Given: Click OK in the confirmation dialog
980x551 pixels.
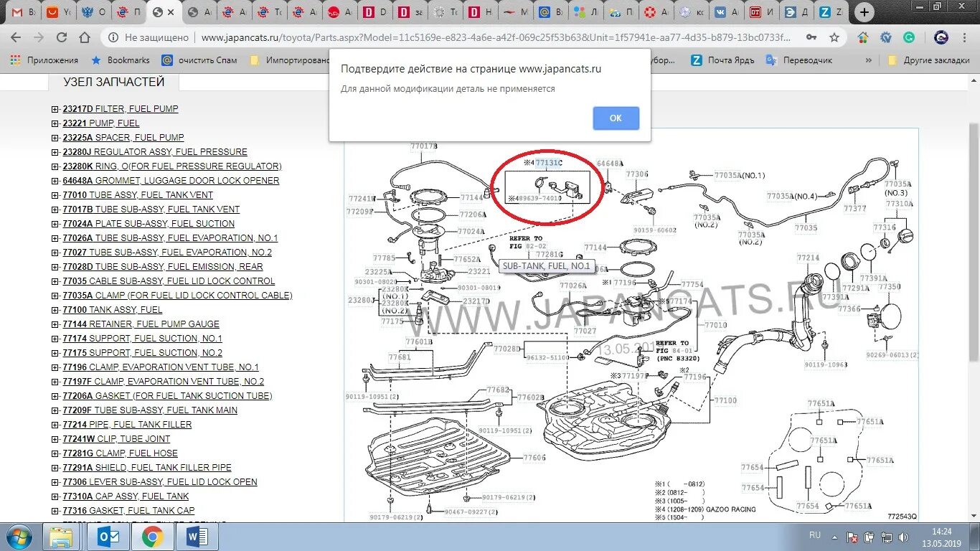Looking at the screenshot, I should pos(616,118).
